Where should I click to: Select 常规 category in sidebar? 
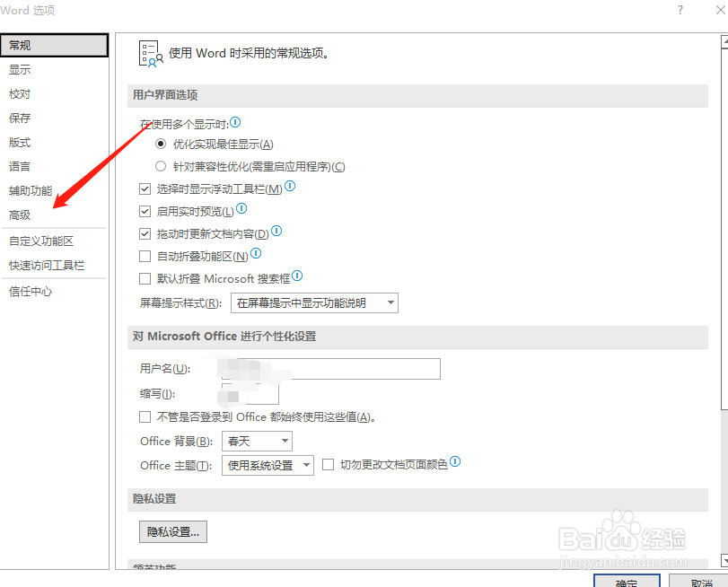55,45
